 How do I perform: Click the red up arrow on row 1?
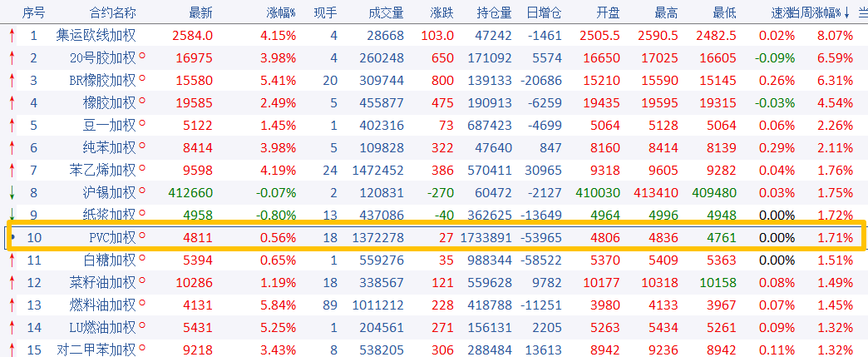point(12,36)
